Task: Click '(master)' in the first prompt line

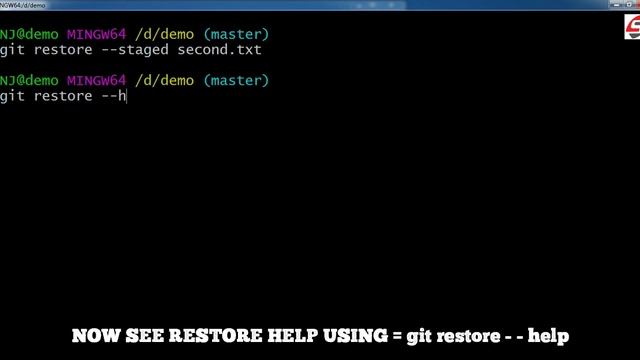Action: pos(236,34)
